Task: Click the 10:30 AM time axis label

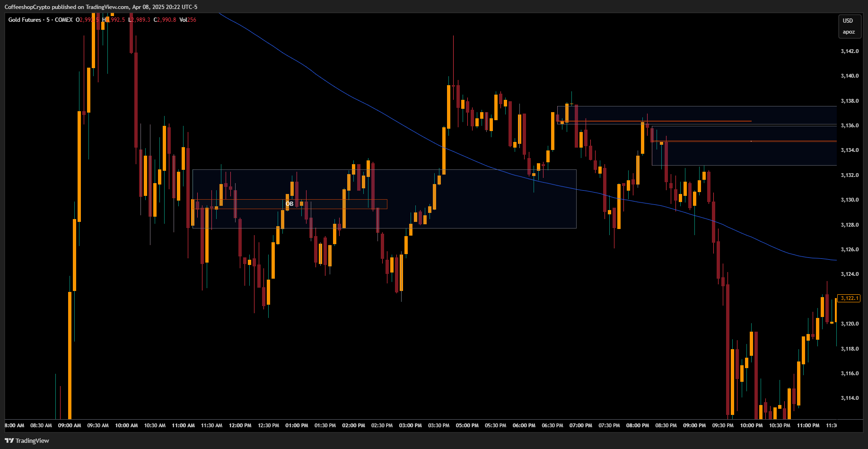Action: (x=155, y=425)
